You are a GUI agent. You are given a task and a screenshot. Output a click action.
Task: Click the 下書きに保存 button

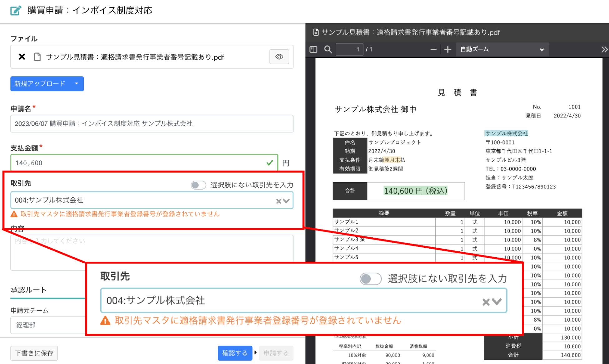click(x=34, y=353)
